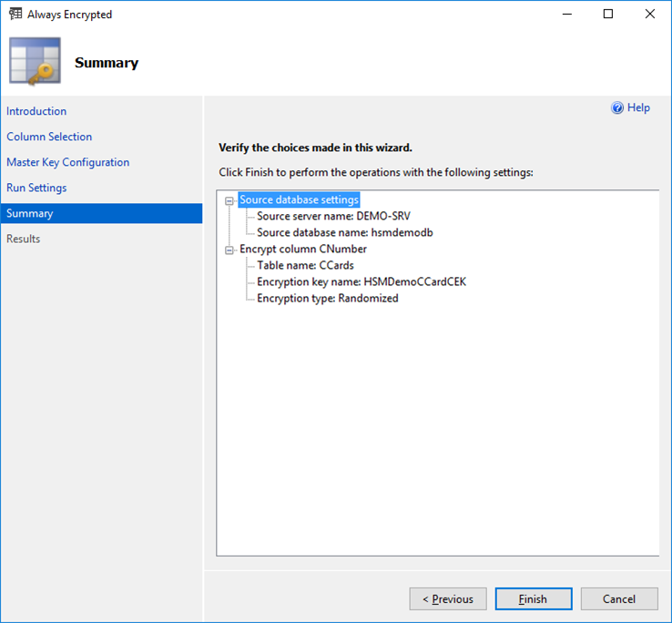Go to the Introduction step

36,111
